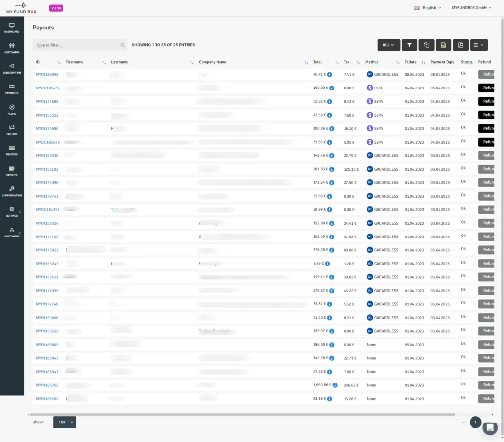504x442 pixels.
Task: Expand the Settings menu
Action: [12, 212]
